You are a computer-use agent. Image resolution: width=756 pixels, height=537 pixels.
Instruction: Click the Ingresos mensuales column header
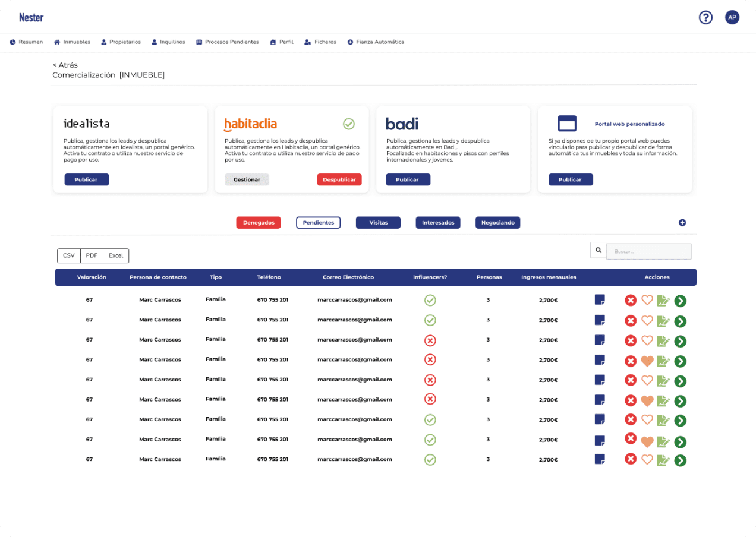[549, 277]
